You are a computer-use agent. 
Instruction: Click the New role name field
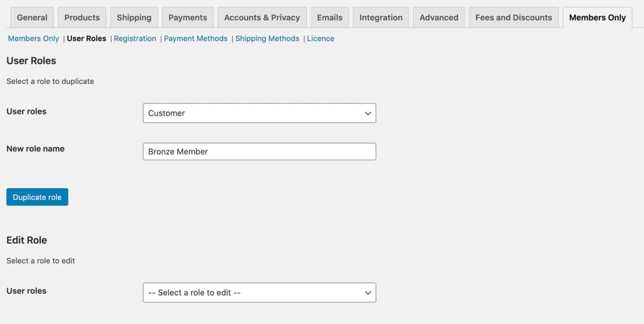259,151
